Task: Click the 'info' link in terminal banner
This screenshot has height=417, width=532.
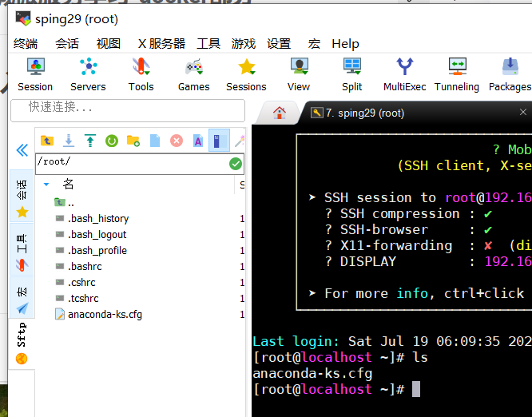Action: tap(412, 293)
